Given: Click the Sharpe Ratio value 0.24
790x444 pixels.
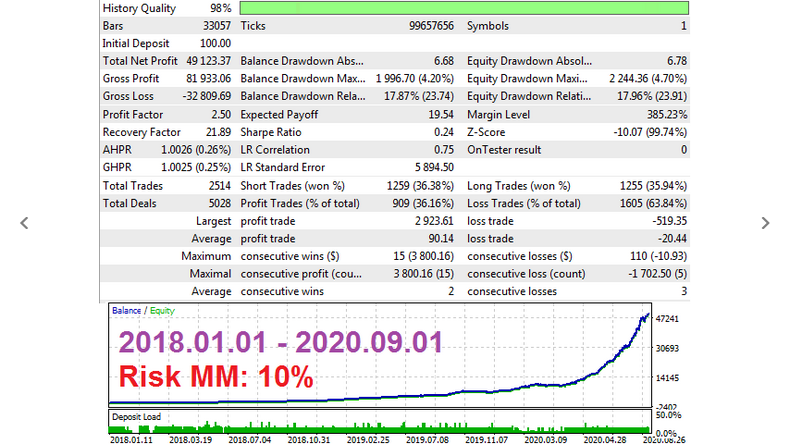Looking at the screenshot, I should [x=444, y=133].
